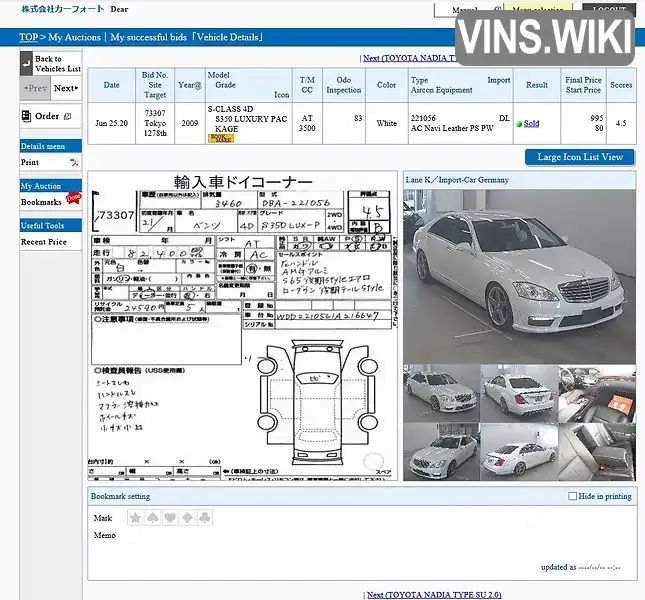Go to the Prev vehicle
Viewport: 645px width, 600px height.
35,88
